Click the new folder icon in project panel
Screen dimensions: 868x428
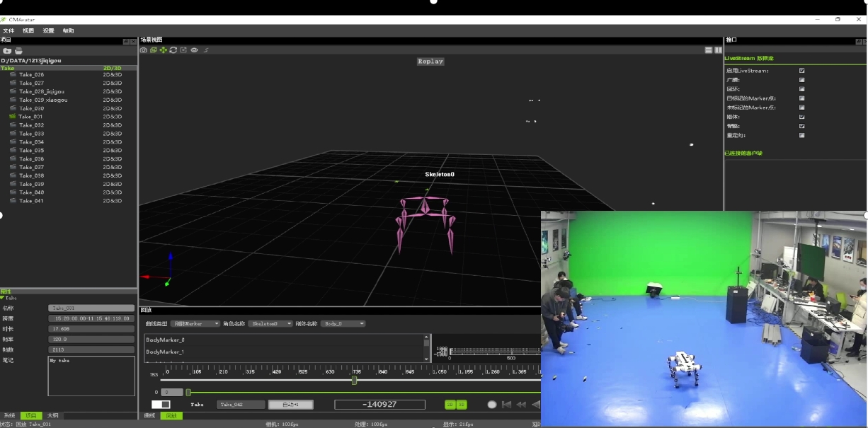coord(7,51)
